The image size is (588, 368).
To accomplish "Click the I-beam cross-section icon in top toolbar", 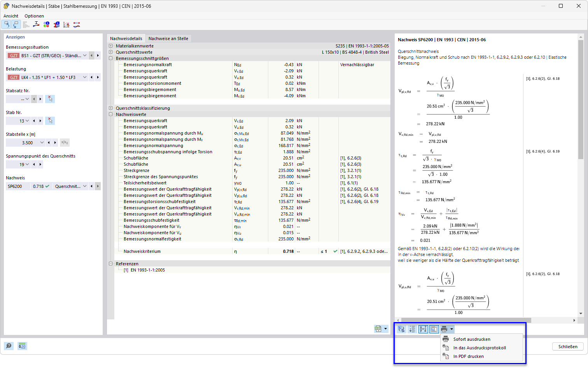I will (36, 25).
